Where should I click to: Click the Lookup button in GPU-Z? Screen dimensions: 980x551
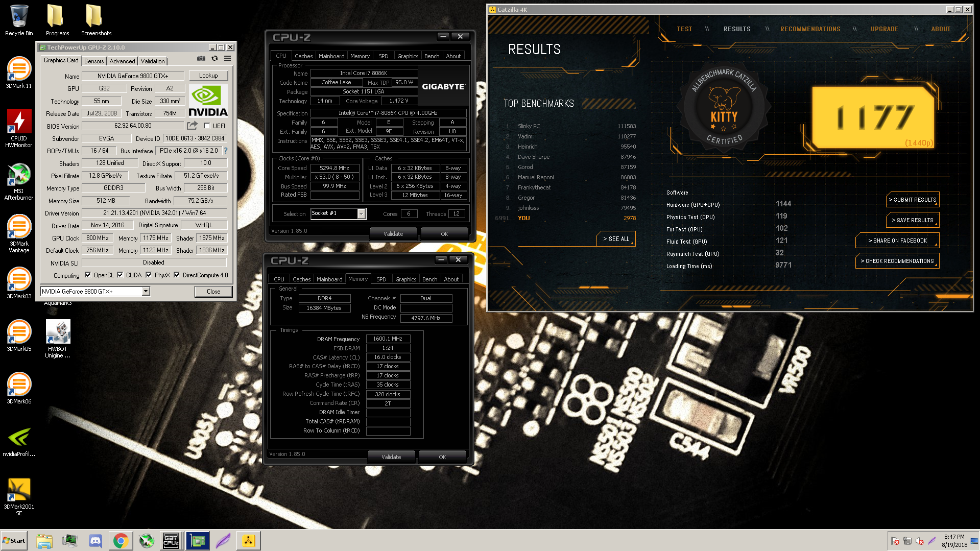click(208, 76)
